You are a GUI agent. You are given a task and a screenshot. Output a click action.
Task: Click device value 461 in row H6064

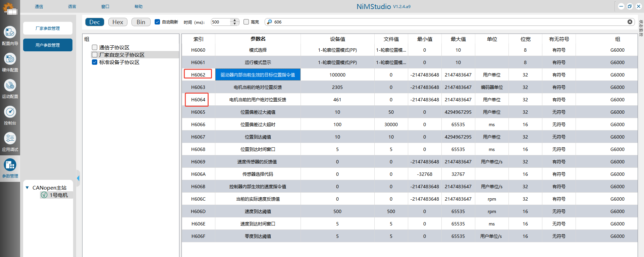pyautogui.click(x=337, y=100)
